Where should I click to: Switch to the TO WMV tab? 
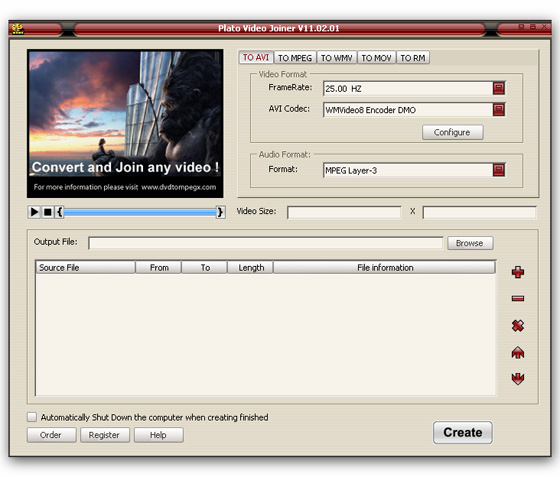(336, 58)
